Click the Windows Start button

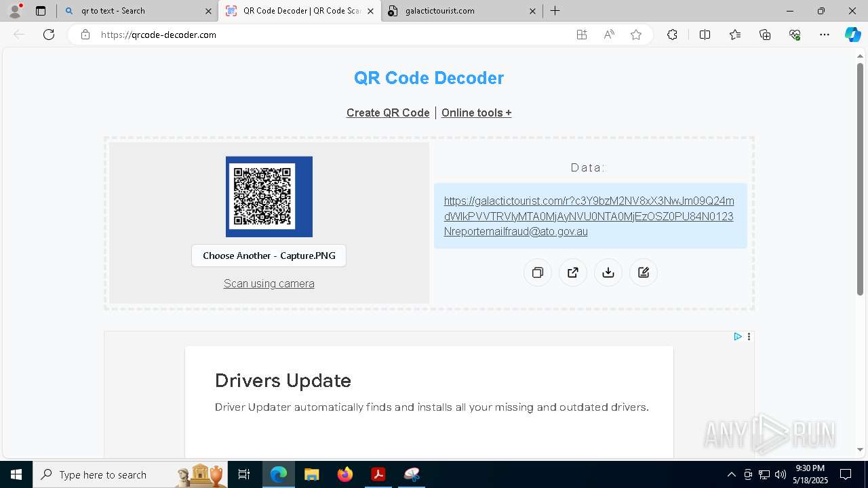click(16, 474)
